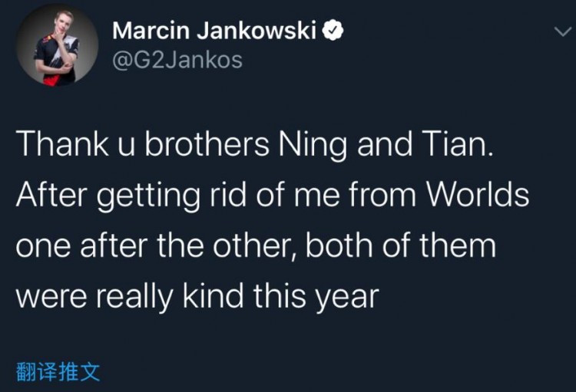This screenshot has width=576, height=392.
Task: Open the Marcin Jankowski display name link
Action: 214,31
